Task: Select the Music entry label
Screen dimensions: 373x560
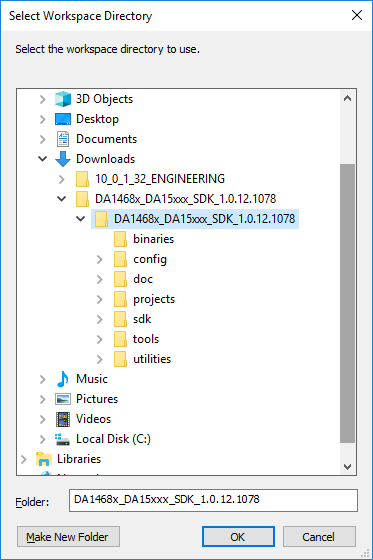Action: pyautogui.click(x=92, y=379)
